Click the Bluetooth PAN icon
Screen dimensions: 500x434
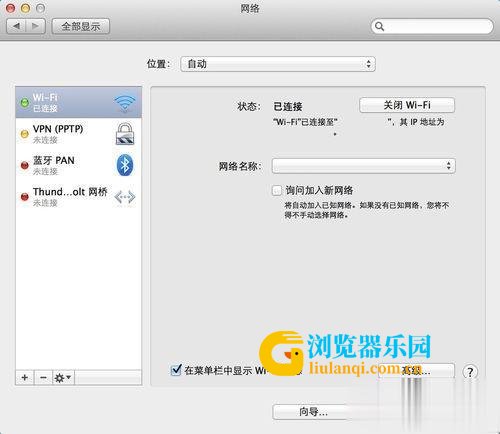[125, 165]
